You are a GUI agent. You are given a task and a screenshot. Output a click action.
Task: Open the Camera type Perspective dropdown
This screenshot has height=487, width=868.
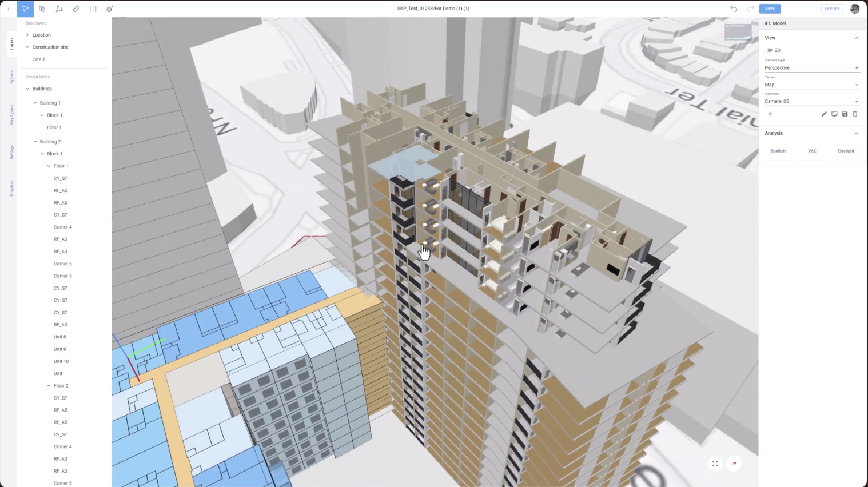click(811, 68)
